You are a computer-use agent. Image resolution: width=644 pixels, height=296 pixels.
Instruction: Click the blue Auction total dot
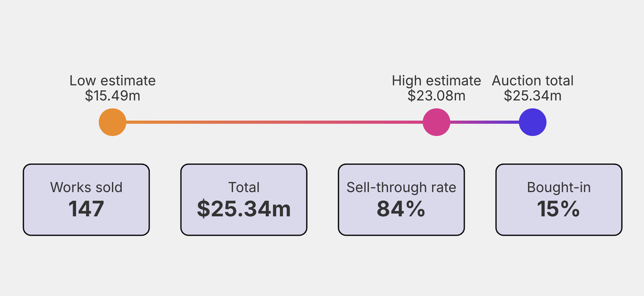point(533,122)
